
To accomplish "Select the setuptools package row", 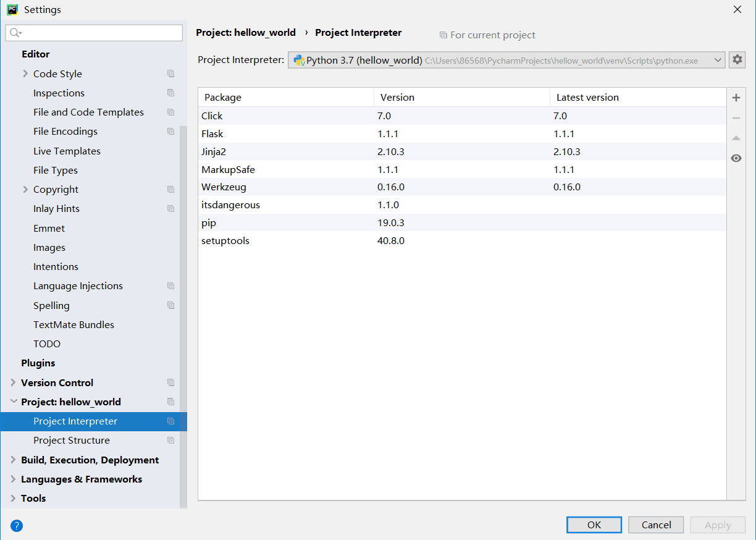I will 462,240.
